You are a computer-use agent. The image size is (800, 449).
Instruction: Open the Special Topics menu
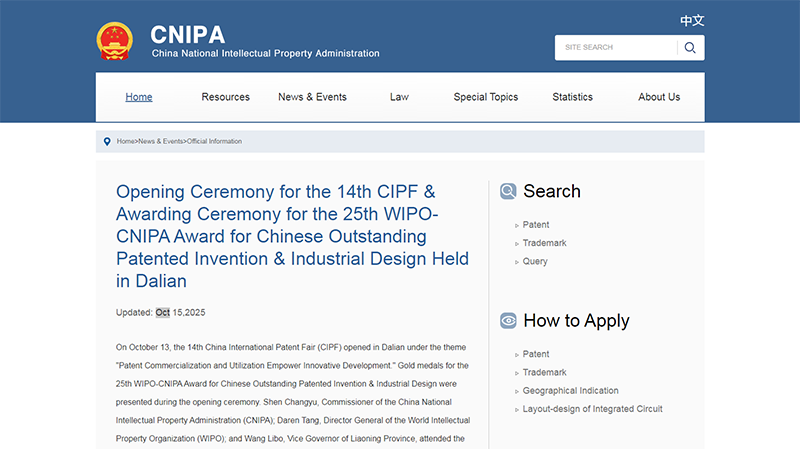(485, 97)
